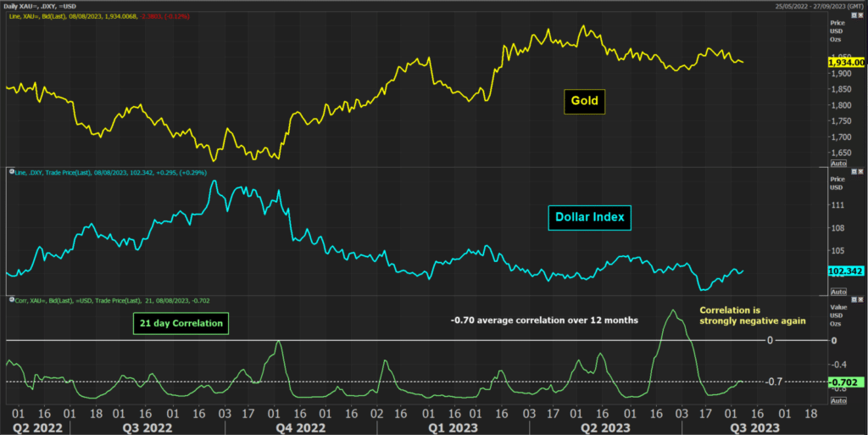
Task: Click the clock icon beside the .DXY series label
Action: pos(12,171)
